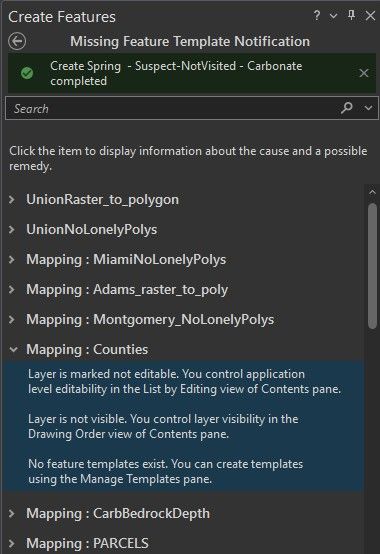Select the UnionNoLonelyPolys label

(92, 230)
